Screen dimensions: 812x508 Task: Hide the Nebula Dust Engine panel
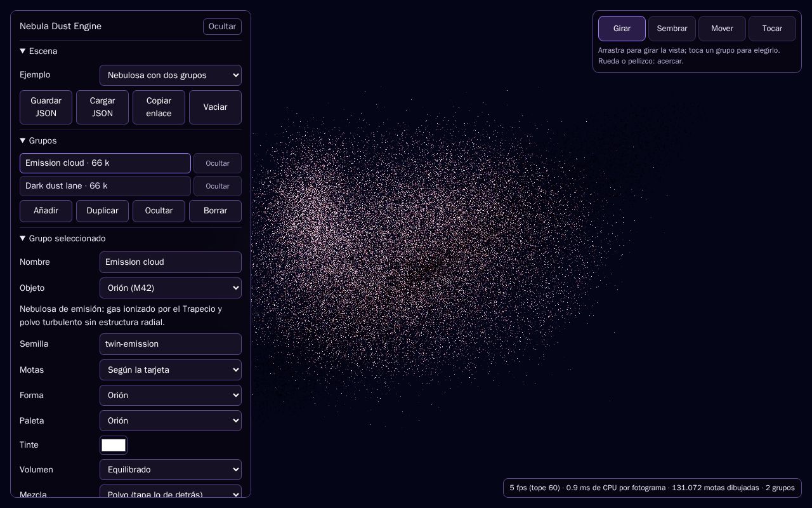coord(222,27)
